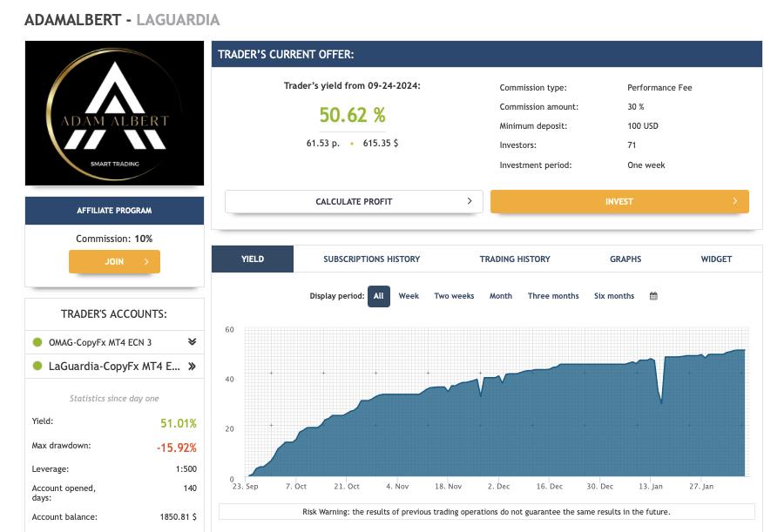Click the 27. Jan chart axis label

(701, 486)
